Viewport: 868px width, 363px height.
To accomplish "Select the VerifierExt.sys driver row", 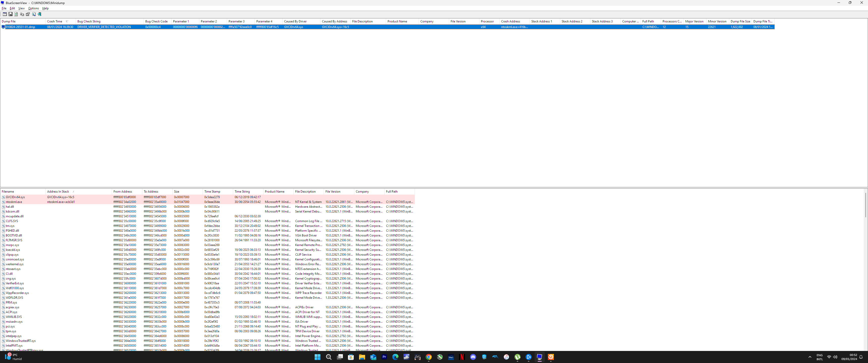I will coord(208,284).
